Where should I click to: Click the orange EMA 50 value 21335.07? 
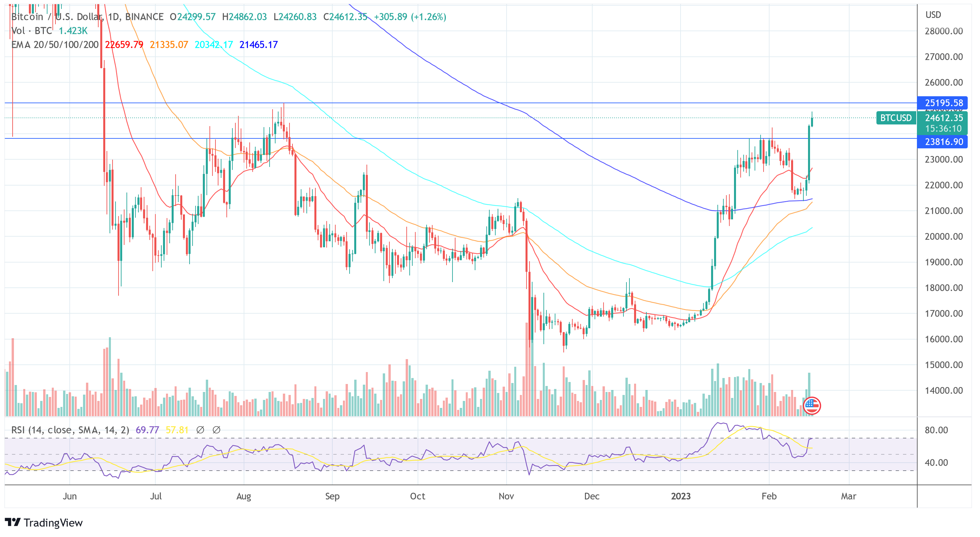tap(169, 45)
